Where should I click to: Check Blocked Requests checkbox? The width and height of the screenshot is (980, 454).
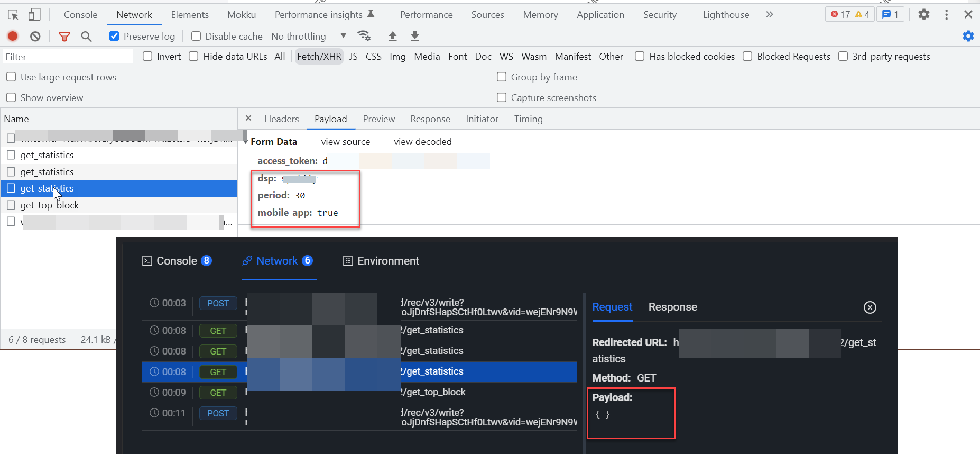click(x=747, y=56)
